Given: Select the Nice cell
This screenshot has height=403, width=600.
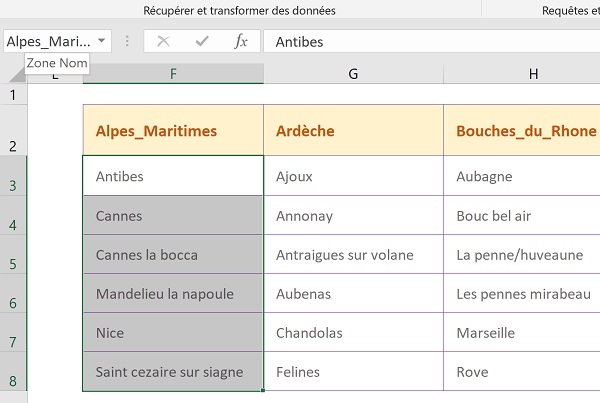Looking at the screenshot, I should (x=173, y=333).
